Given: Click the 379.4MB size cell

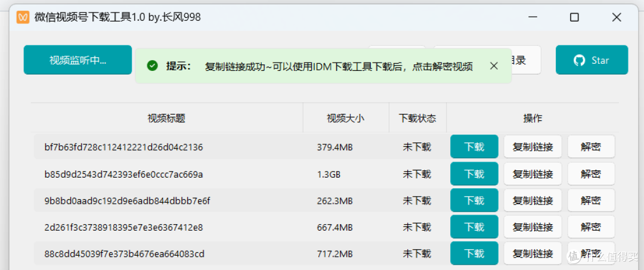Looking at the screenshot, I should click(x=335, y=147).
